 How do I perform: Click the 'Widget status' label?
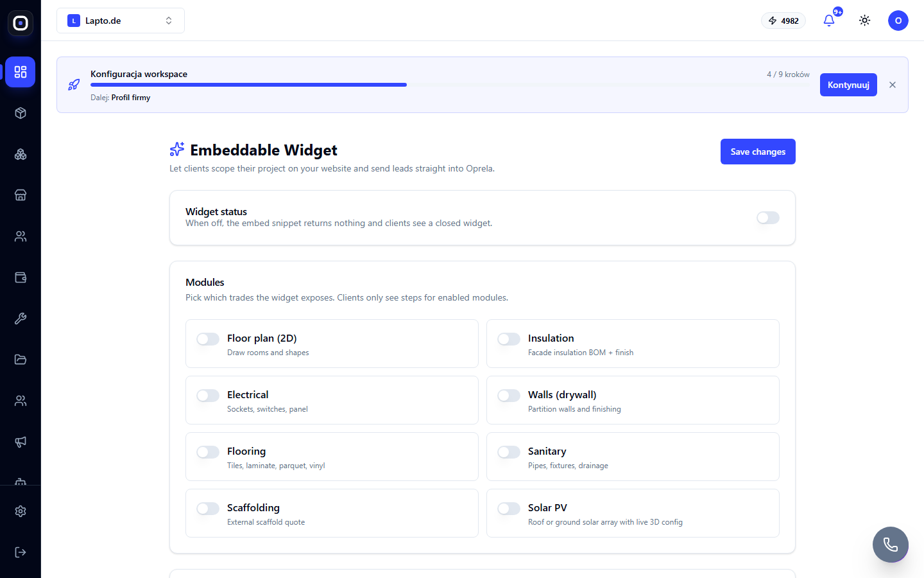(x=216, y=211)
